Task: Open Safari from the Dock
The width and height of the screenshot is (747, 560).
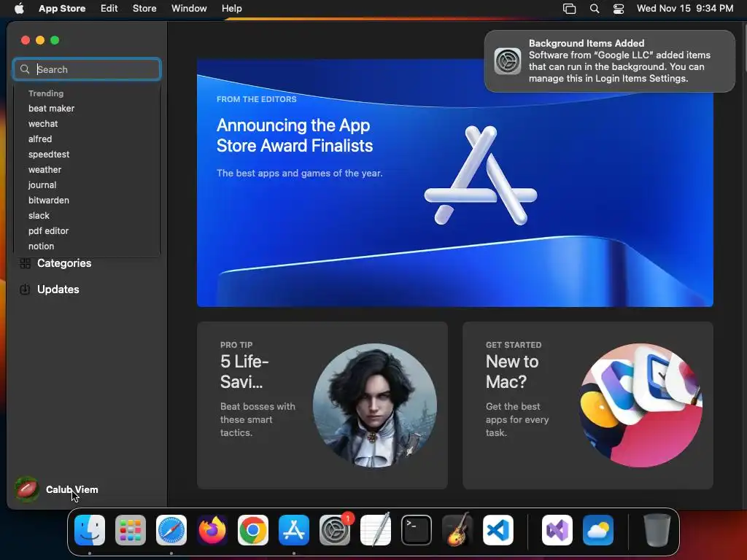Action: (171, 530)
